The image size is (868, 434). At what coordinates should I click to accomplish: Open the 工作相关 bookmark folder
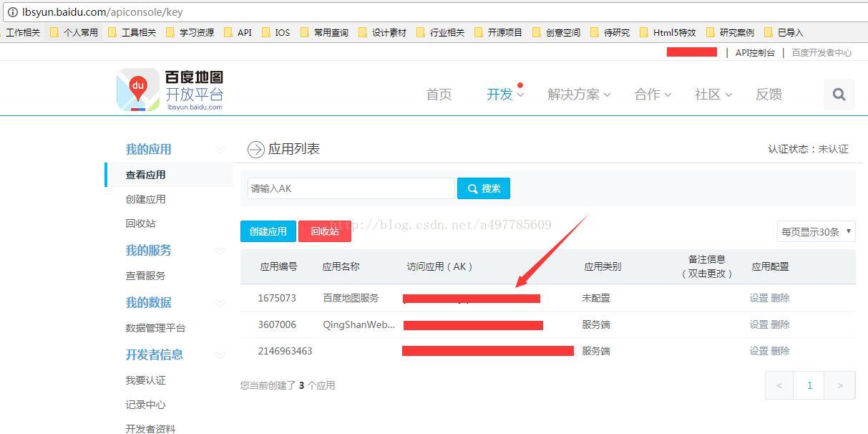[21, 32]
